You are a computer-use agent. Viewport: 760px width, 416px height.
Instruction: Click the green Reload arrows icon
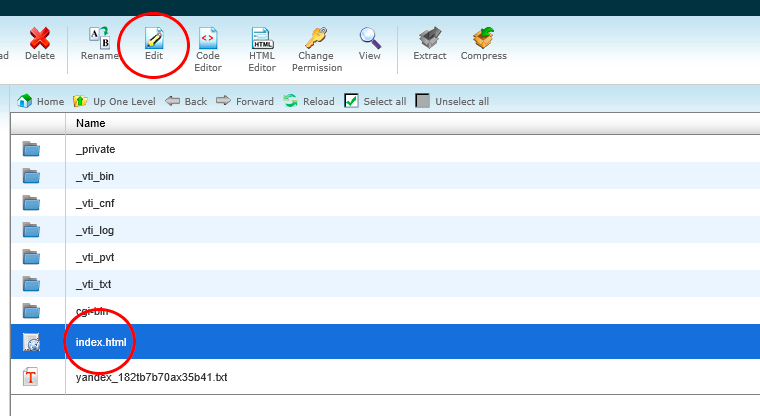tap(290, 101)
